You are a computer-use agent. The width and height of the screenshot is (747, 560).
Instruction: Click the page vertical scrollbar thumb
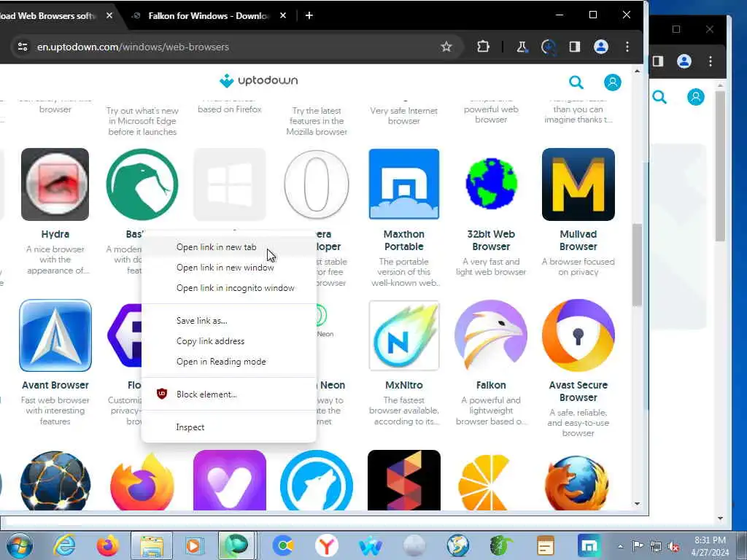point(637,265)
